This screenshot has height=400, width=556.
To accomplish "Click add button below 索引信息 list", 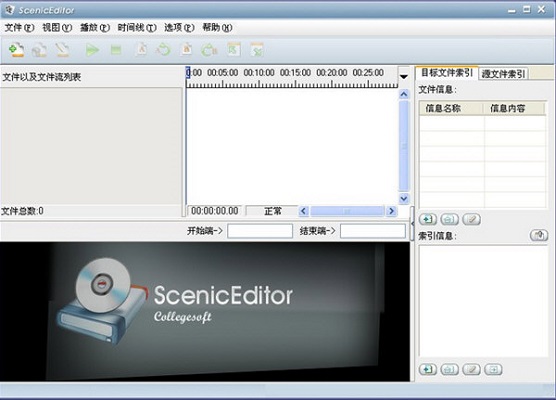I will pos(428,370).
